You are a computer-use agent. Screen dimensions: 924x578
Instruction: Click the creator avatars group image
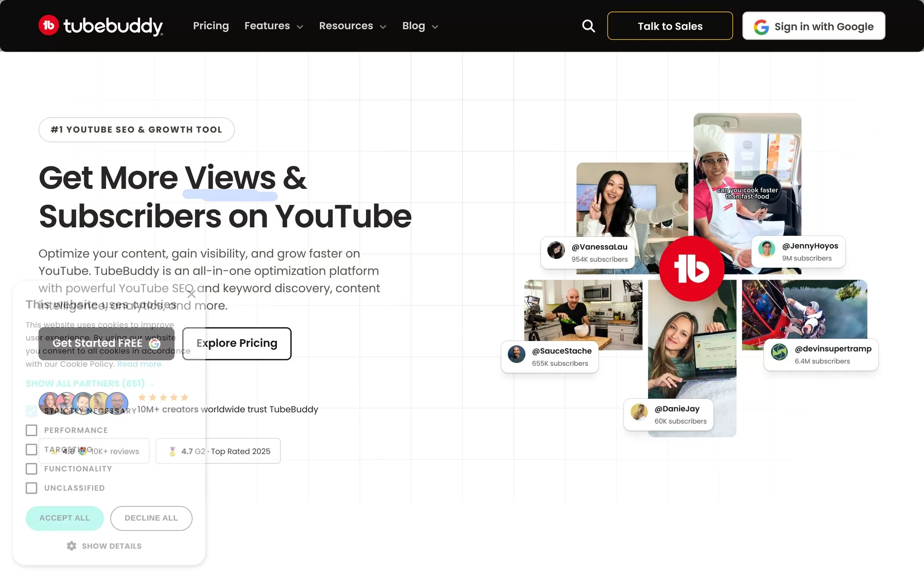click(84, 403)
